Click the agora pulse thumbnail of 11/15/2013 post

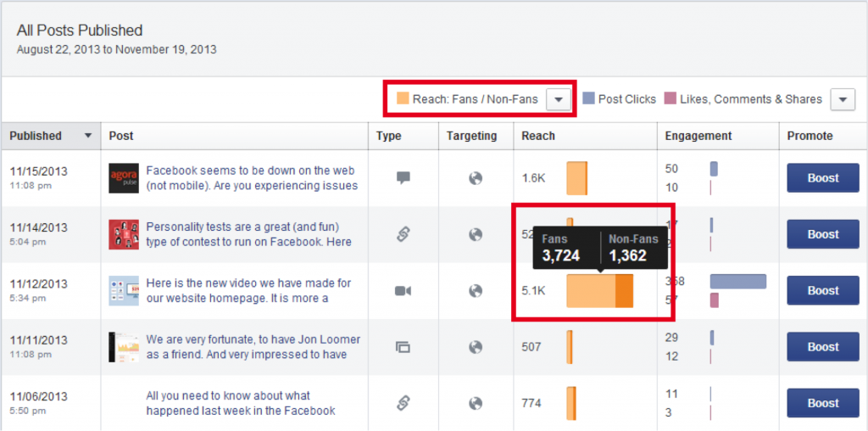(124, 178)
